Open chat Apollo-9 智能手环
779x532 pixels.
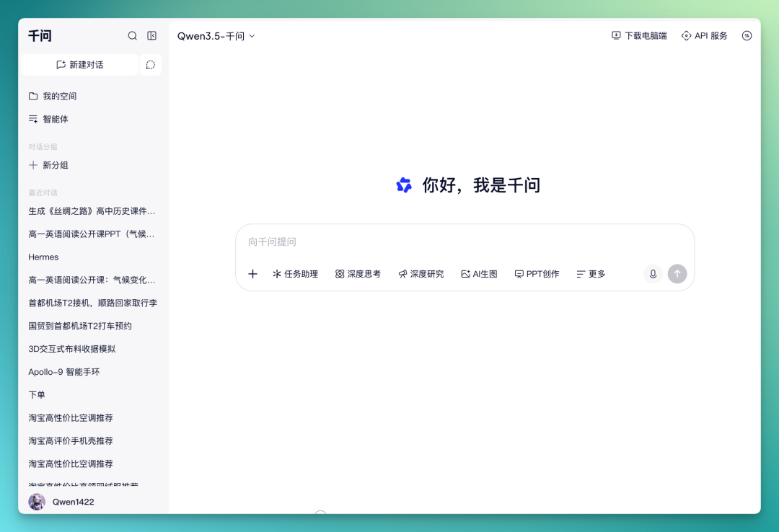pyautogui.click(x=64, y=372)
